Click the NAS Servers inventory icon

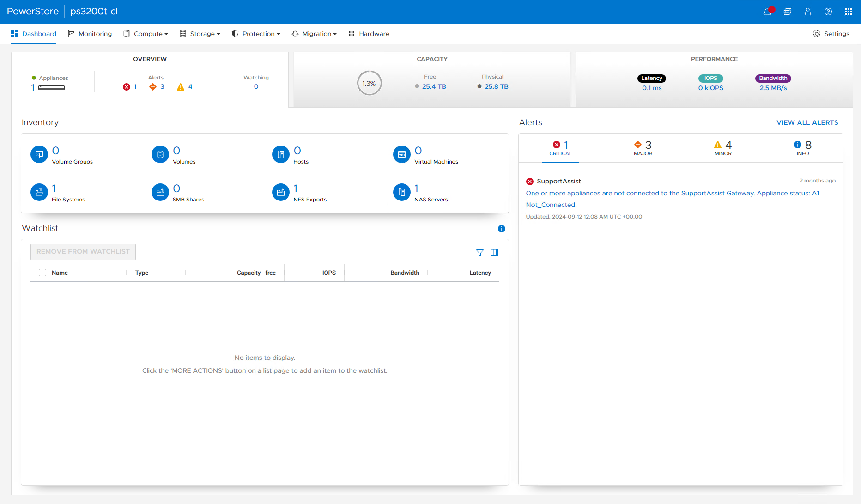[402, 192]
